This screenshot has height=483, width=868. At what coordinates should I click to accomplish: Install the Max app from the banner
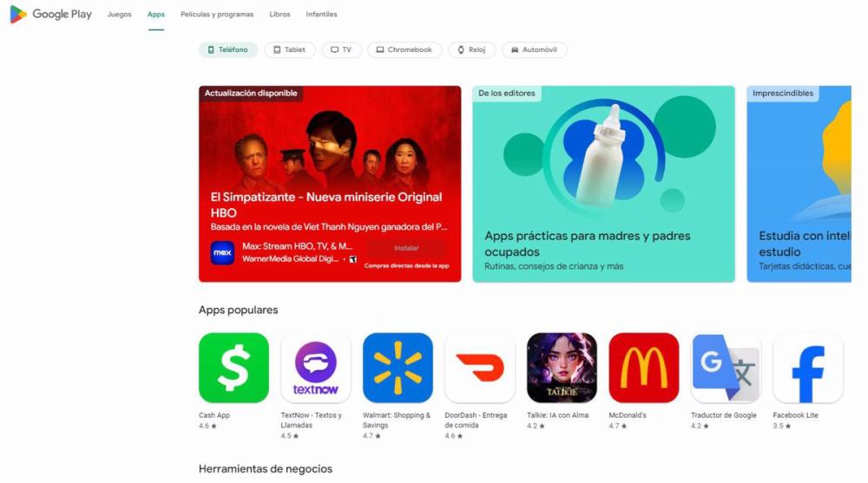(x=406, y=248)
